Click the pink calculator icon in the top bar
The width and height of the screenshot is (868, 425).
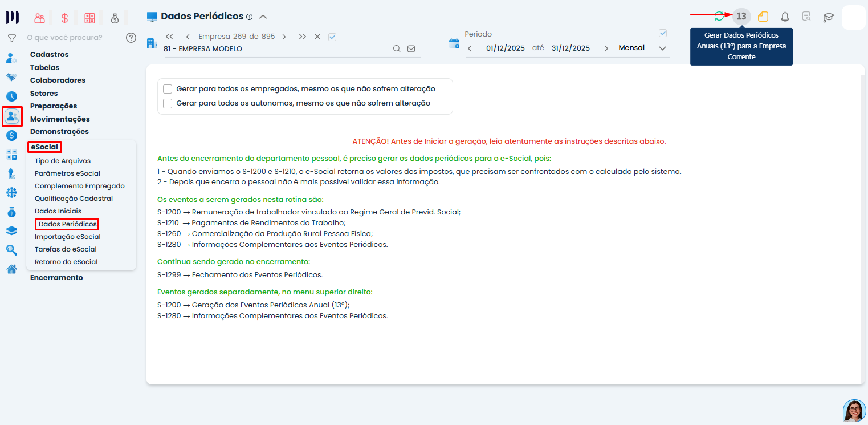(x=89, y=18)
